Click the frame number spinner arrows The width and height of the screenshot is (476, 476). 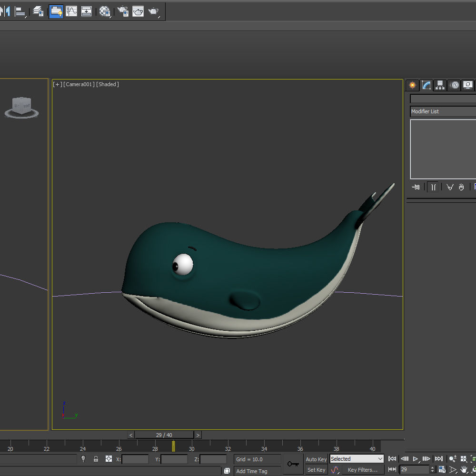pyautogui.click(x=433, y=470)
